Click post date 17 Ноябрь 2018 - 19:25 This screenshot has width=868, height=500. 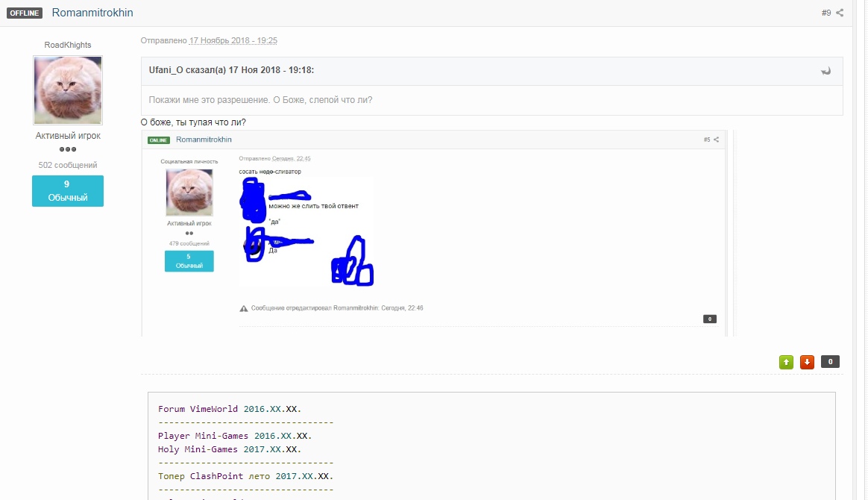click(233, 40)
